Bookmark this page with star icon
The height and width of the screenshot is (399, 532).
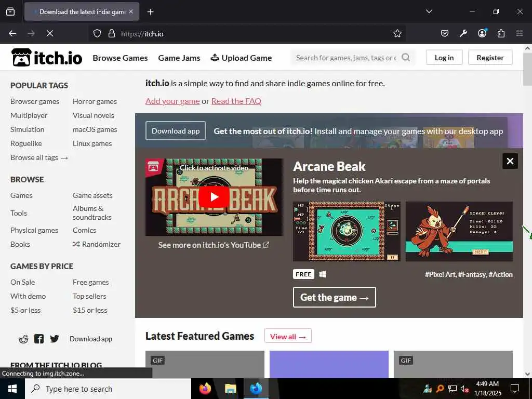[397, 33]
